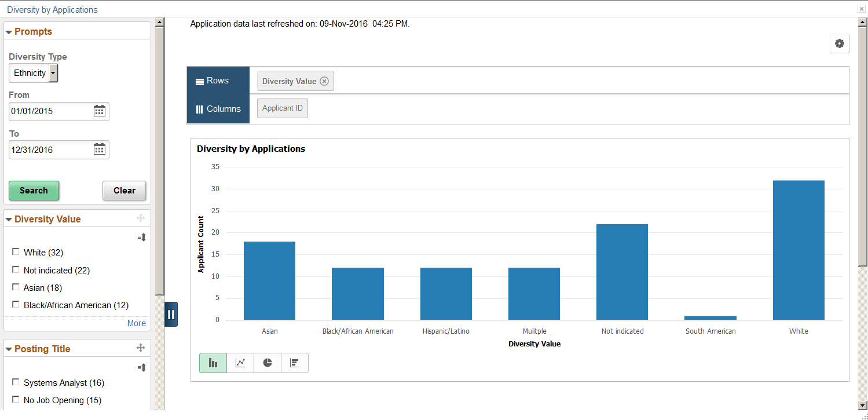
Task: Click the Diversity Value facet move handle
Action: [x=140, y=218]
